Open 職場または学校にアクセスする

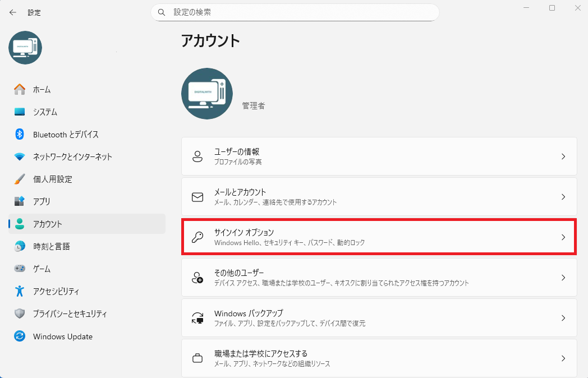[379, 358]
